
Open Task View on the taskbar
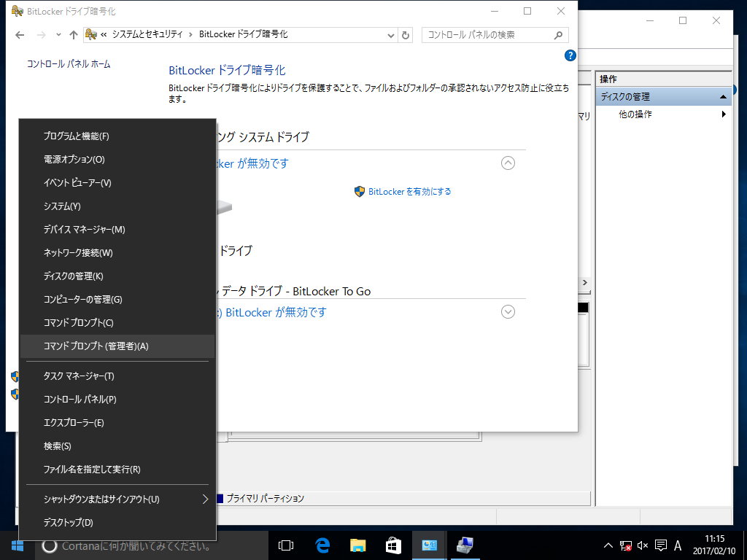[x=286, y=545]
